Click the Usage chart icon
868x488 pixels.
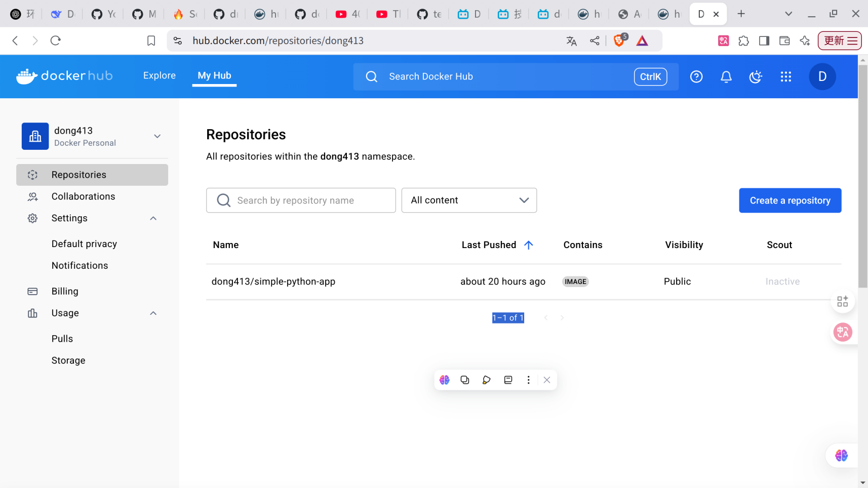[x=33, y=313]
